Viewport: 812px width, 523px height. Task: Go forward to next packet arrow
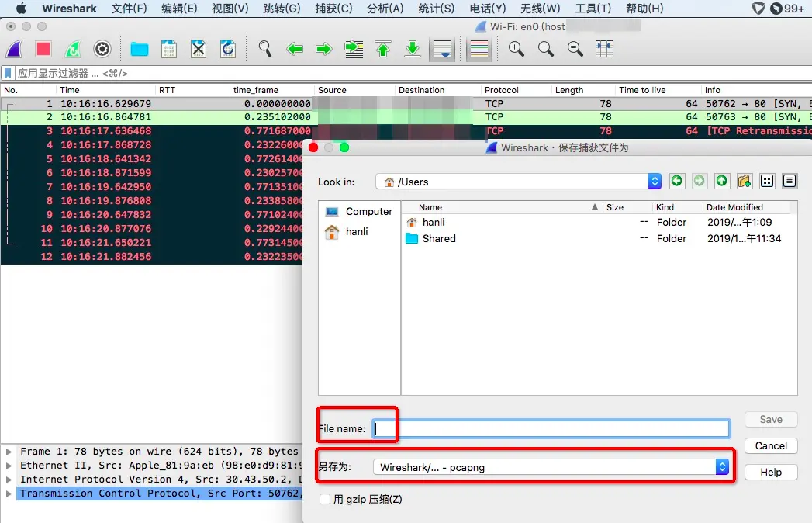(x=324, y=49)
